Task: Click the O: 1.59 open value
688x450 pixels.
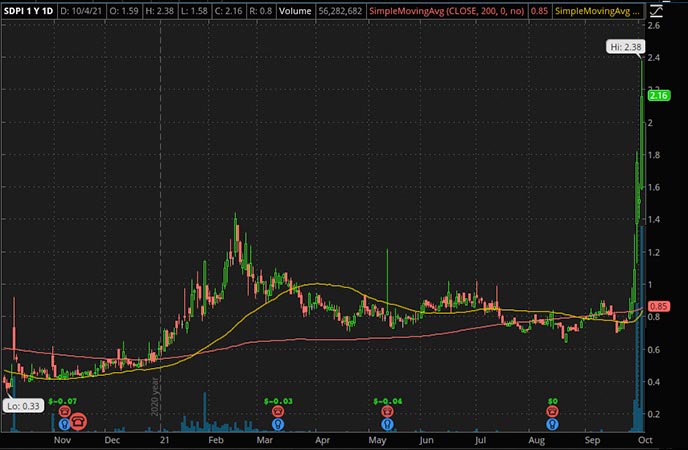Action: 124,11
